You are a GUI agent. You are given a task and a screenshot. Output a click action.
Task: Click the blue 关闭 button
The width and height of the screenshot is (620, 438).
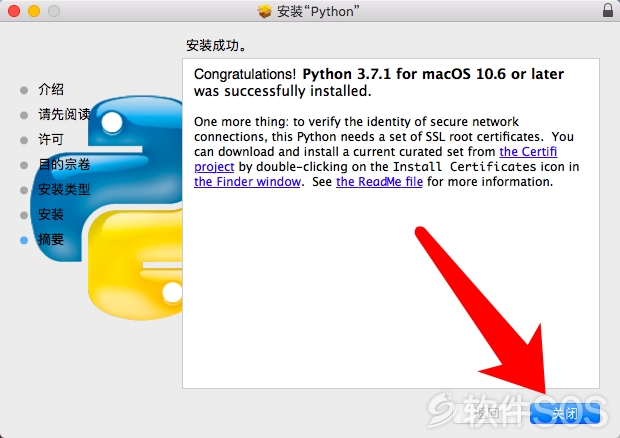tap(565, 413)
